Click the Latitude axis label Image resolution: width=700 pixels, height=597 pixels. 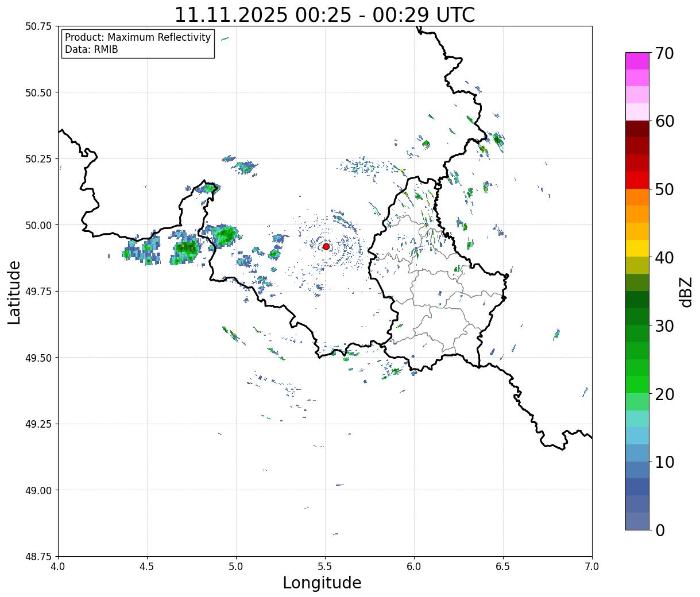point(14,292)
